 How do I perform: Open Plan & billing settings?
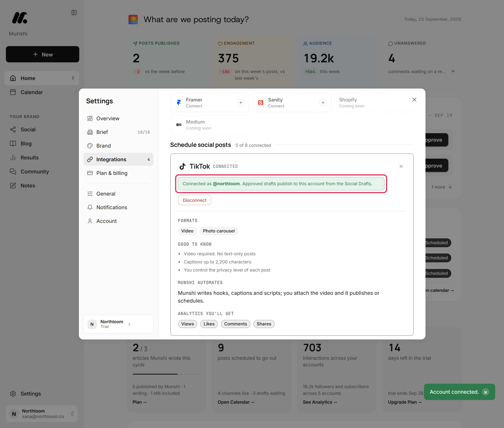[118, 173]
